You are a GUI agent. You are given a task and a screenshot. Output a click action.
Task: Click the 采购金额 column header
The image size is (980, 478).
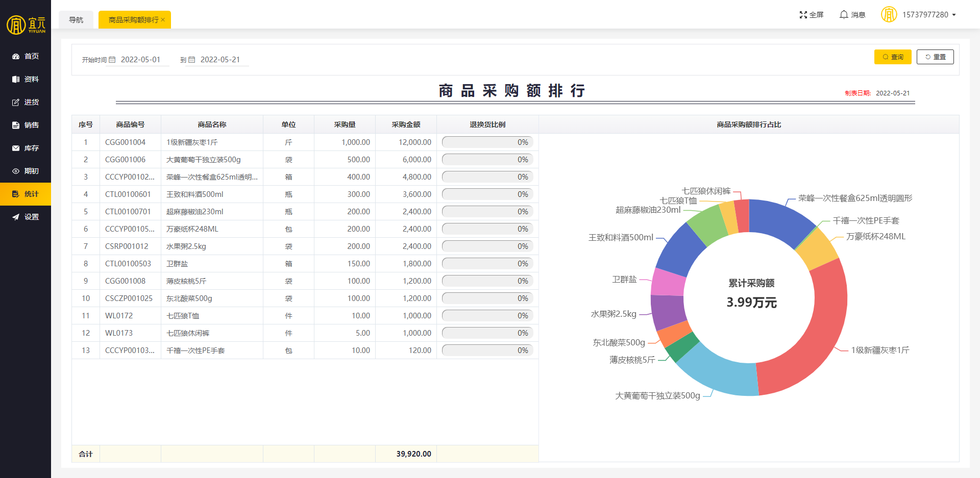tap(406, 124)
